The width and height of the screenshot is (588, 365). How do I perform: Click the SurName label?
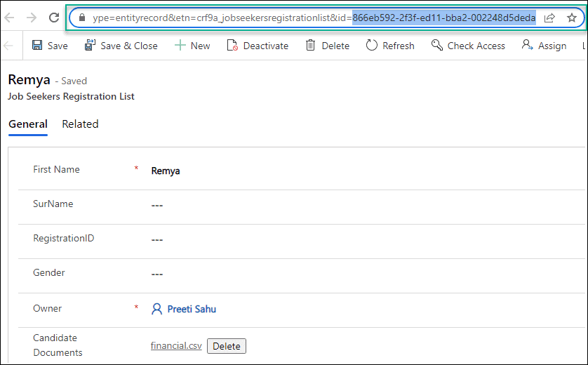(53, 204)
